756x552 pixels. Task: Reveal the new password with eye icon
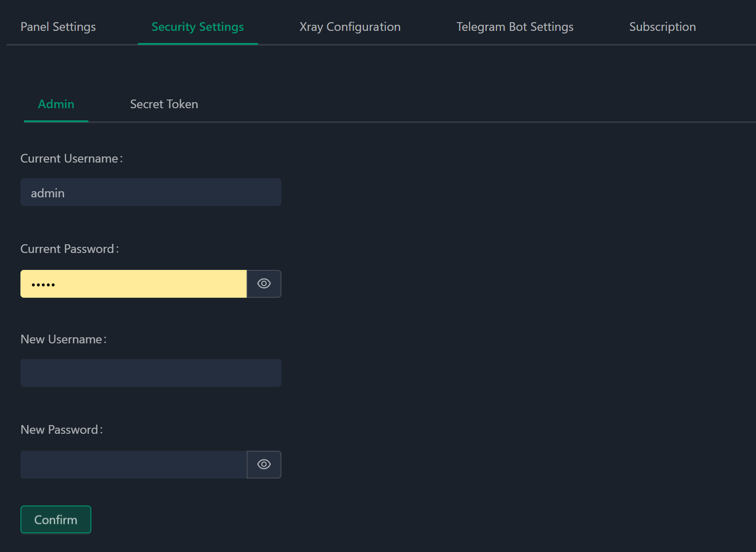pyautogui.click(x=264, y=465)
